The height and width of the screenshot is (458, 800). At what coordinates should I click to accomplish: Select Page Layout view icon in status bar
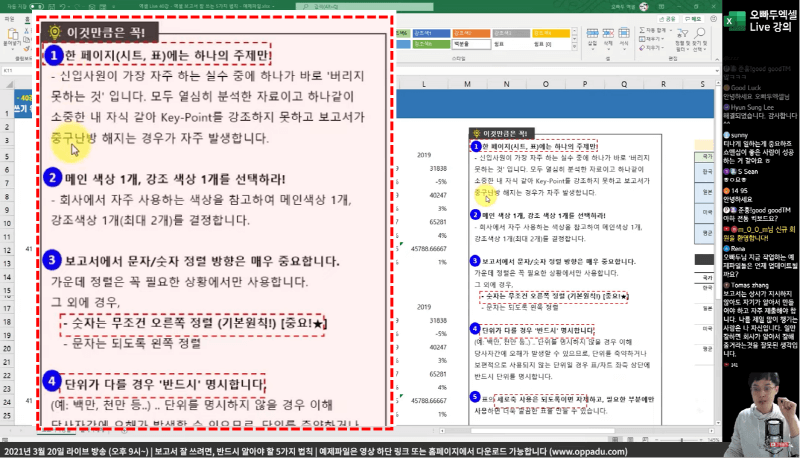pyautogui.click(x=631, y=439)
